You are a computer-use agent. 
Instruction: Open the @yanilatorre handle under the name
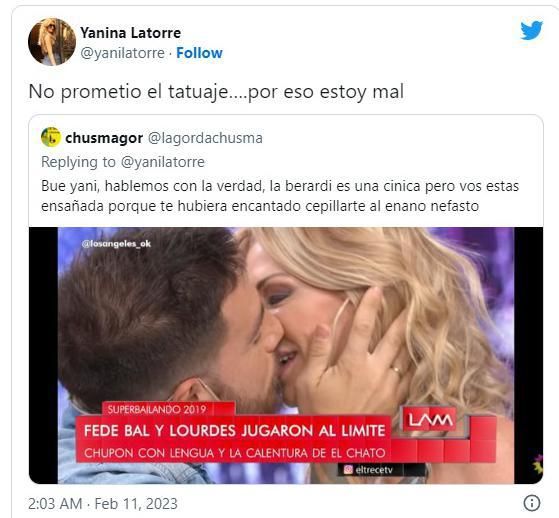pos(122,53)
